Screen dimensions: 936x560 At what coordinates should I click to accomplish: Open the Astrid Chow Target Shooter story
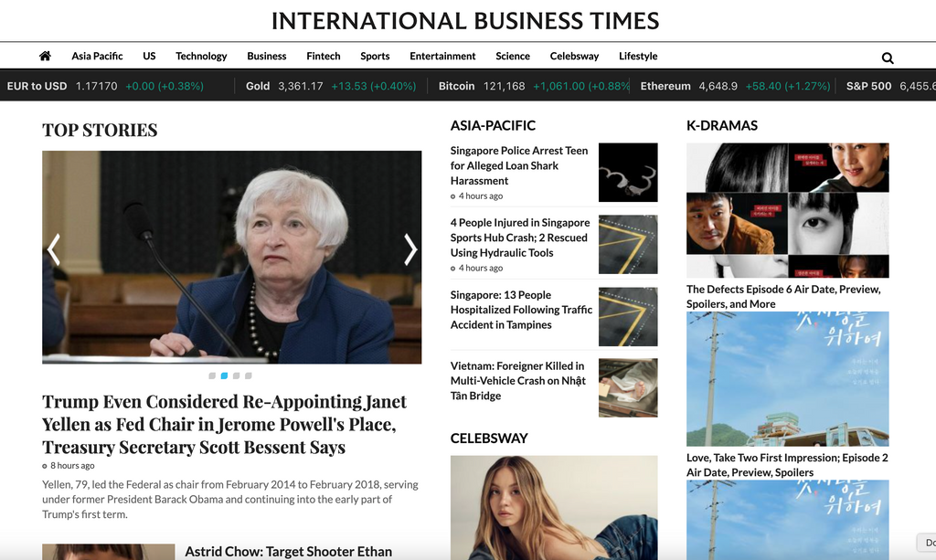click(x=288, y=552)
